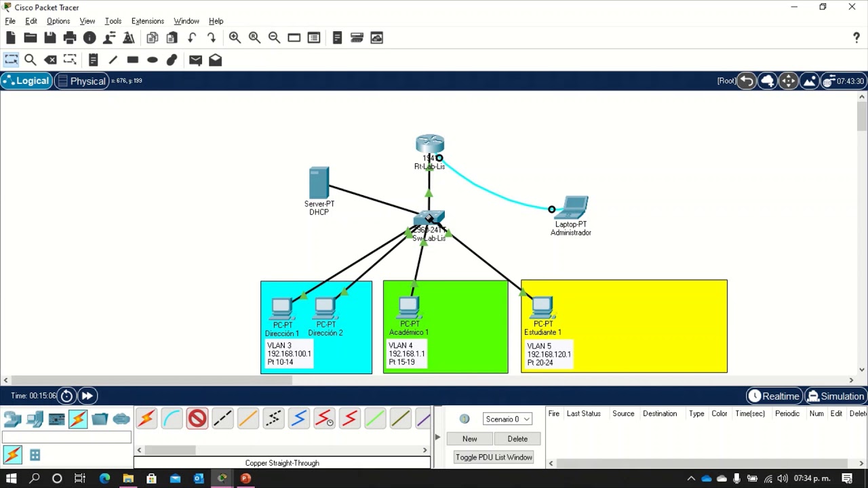This screenshot has height=488, width=868.
Task: Click Toggle PDU List Window button
Action: point(494,457)
